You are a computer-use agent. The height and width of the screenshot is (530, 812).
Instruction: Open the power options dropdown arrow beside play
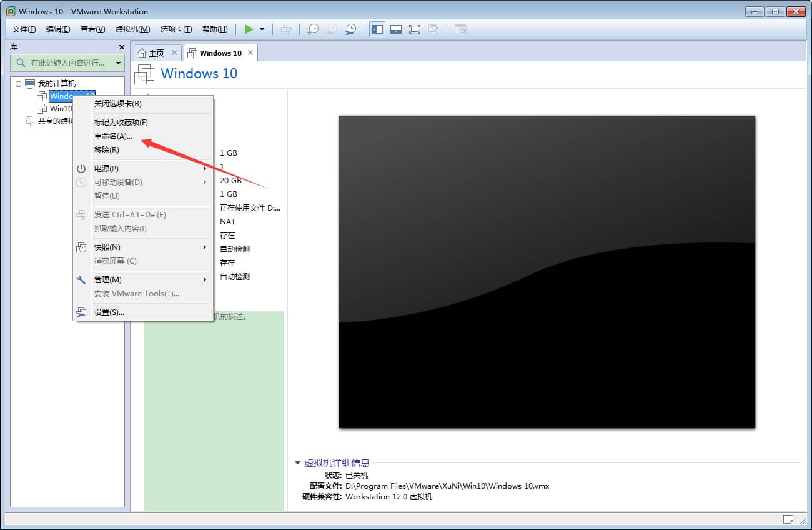coord(262,29)
